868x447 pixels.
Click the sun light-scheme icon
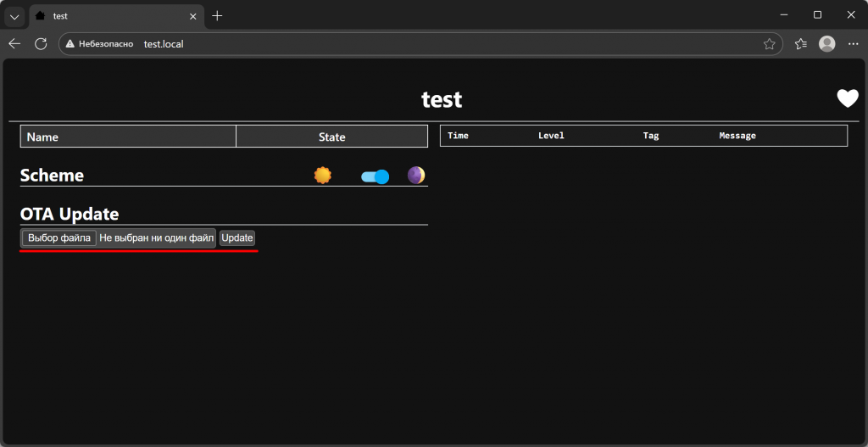[323, 176]
